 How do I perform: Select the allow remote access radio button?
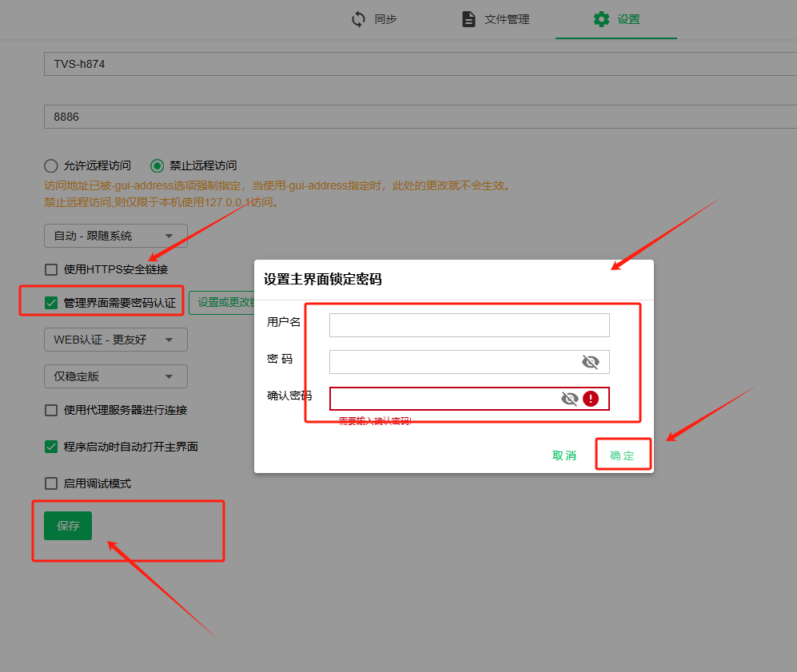pyautogui.click(x=51, y=165)
